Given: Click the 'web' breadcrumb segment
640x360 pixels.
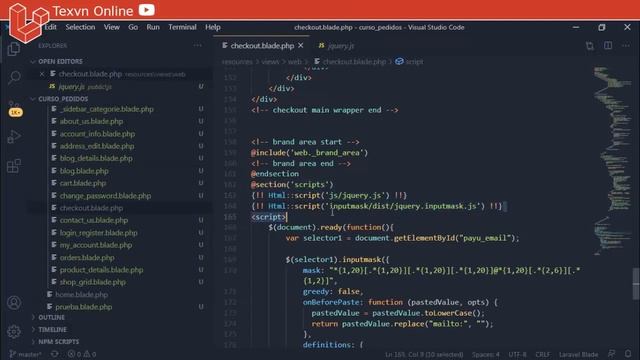Looking at the screenshot, I should point(294,62).
